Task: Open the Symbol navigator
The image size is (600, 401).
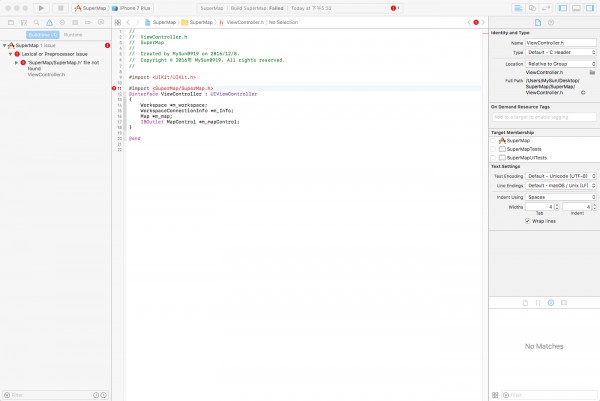Action: [x=24, y=23]
